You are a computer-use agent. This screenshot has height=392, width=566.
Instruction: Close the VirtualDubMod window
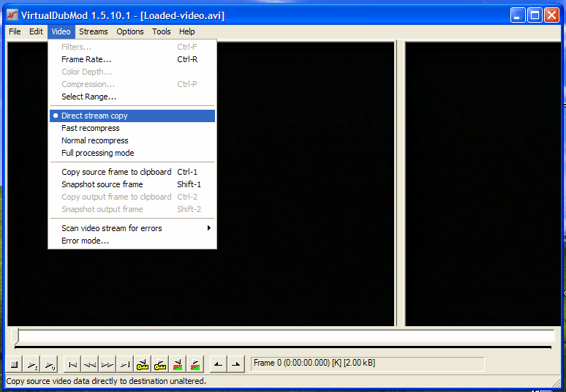point(552,15)
